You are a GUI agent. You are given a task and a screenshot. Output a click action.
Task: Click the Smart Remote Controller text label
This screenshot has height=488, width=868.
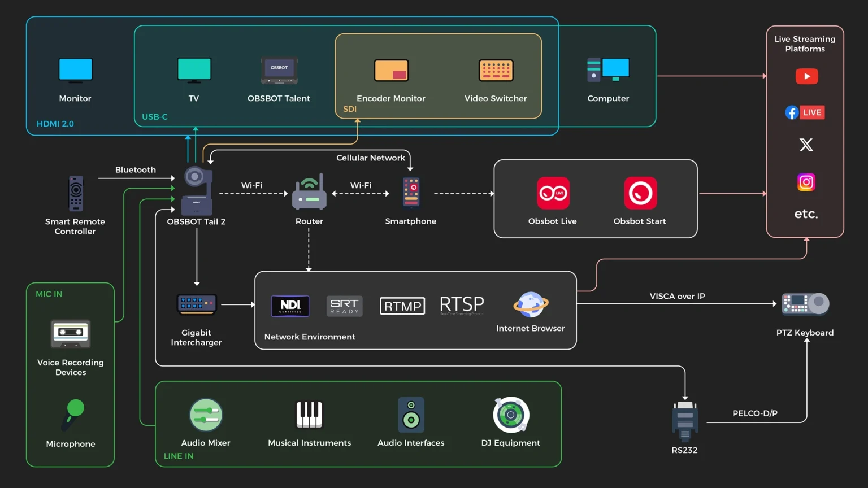[x=75, y=226]
